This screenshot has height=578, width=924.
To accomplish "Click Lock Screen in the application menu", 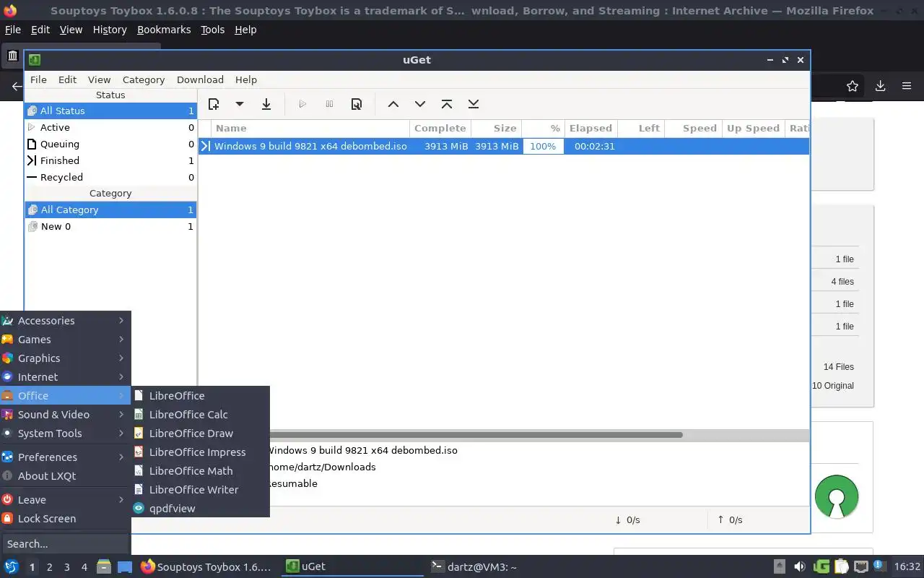I will [x=65, y=519].
